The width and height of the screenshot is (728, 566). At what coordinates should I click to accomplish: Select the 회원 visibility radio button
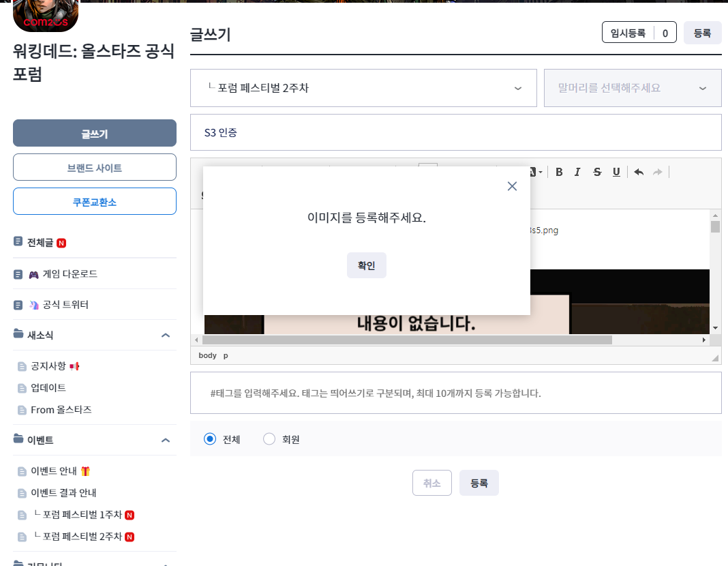coord(269,438)
